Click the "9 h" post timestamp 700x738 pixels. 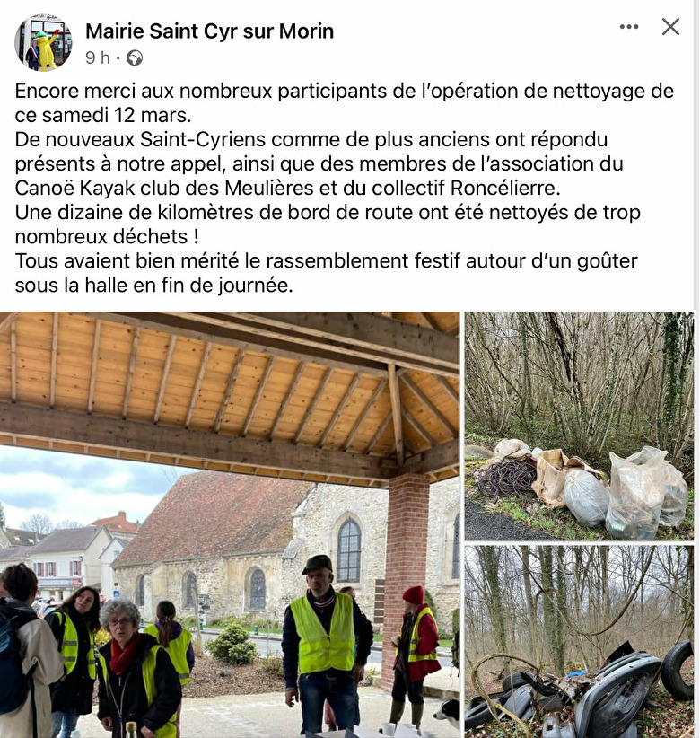98,57
